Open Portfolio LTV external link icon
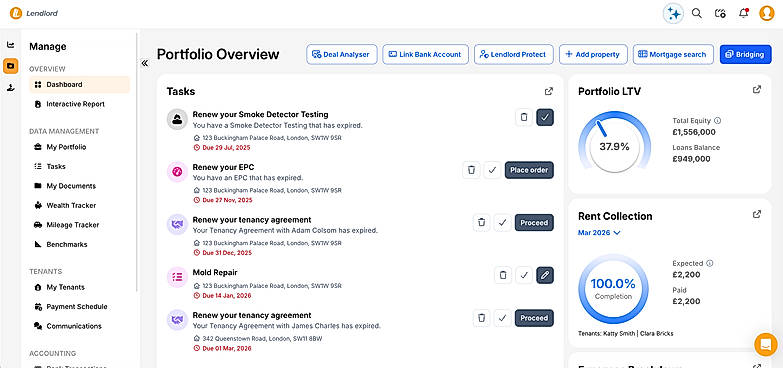Viewport: 783px width, 368px height. tap(757, 89)
